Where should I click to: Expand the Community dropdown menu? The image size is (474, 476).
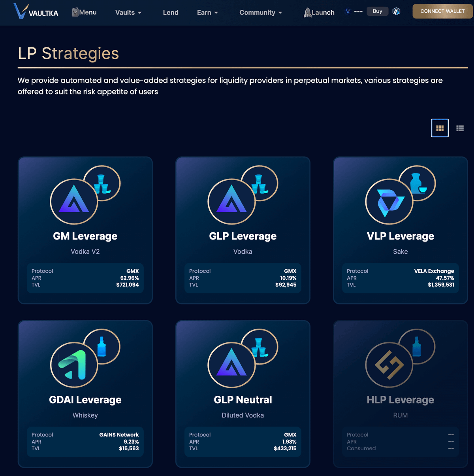261,13
